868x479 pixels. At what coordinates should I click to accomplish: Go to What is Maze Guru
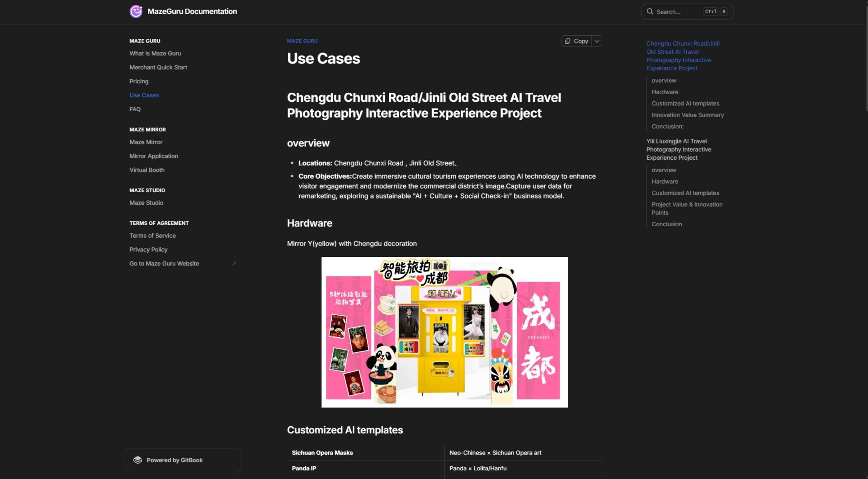tap(155, 53)
